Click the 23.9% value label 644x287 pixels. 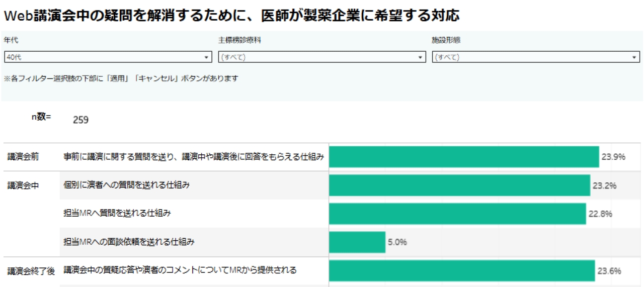click(x=613, y=157)
